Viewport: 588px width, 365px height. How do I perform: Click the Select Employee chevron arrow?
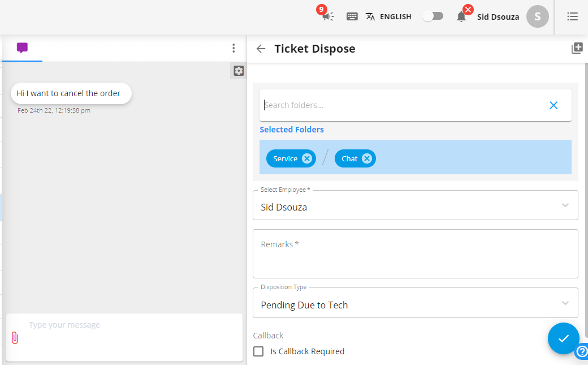pyautogui.click(x=565, y=205)
